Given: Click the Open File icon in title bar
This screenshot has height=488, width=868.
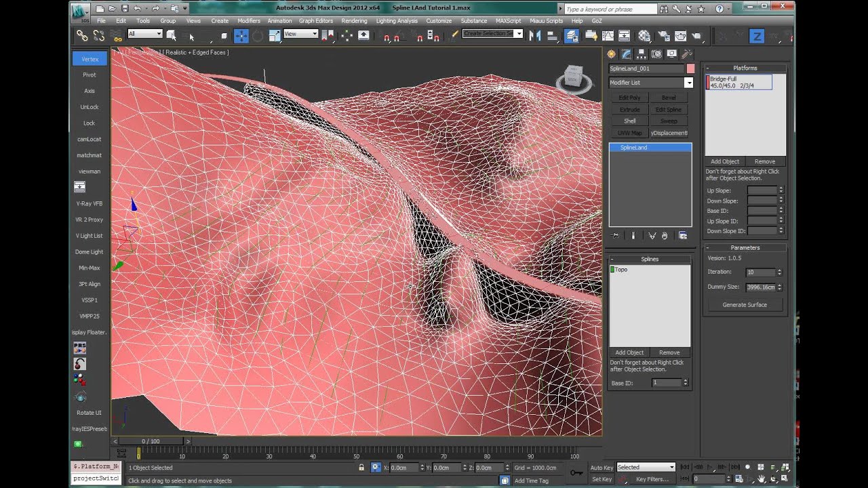Looking at the screenshot, I should 112,9.
